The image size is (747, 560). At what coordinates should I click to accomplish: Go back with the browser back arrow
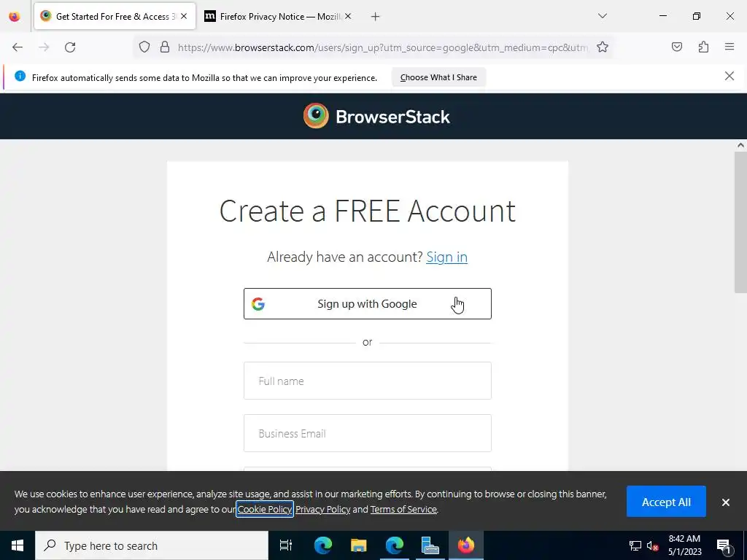18,47
